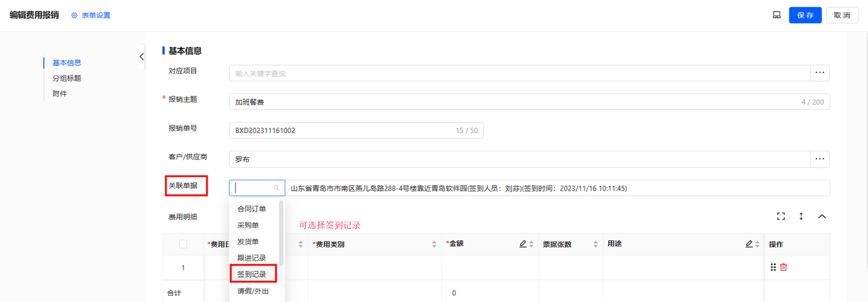Select 附件 in side navigation

tap(60, 94)
